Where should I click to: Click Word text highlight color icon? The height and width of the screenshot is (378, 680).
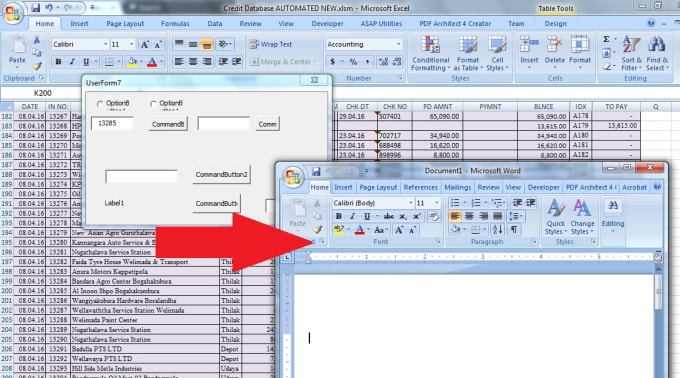point(338,230)
